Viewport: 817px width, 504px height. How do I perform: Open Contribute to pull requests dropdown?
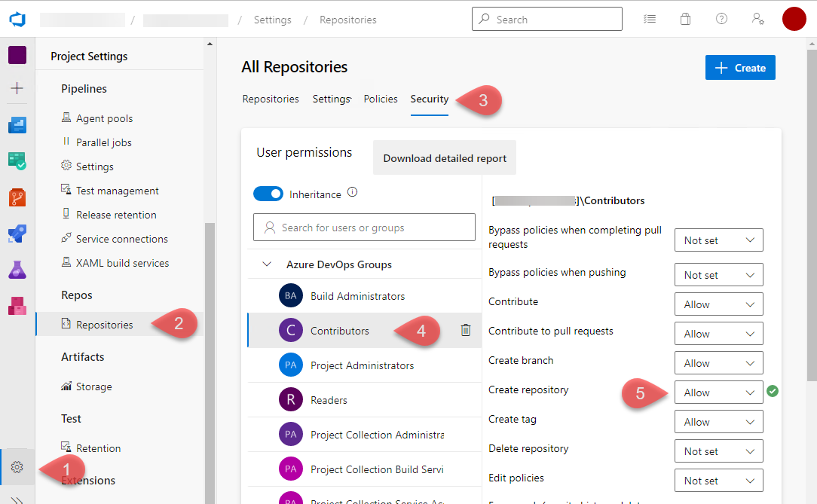718,334
